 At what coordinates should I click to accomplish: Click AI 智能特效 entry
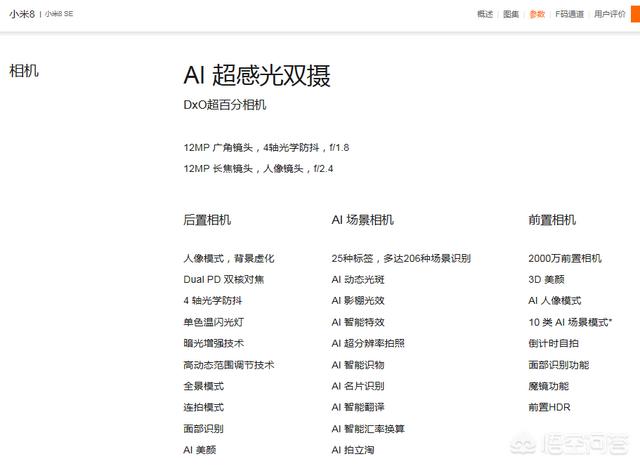358,322
